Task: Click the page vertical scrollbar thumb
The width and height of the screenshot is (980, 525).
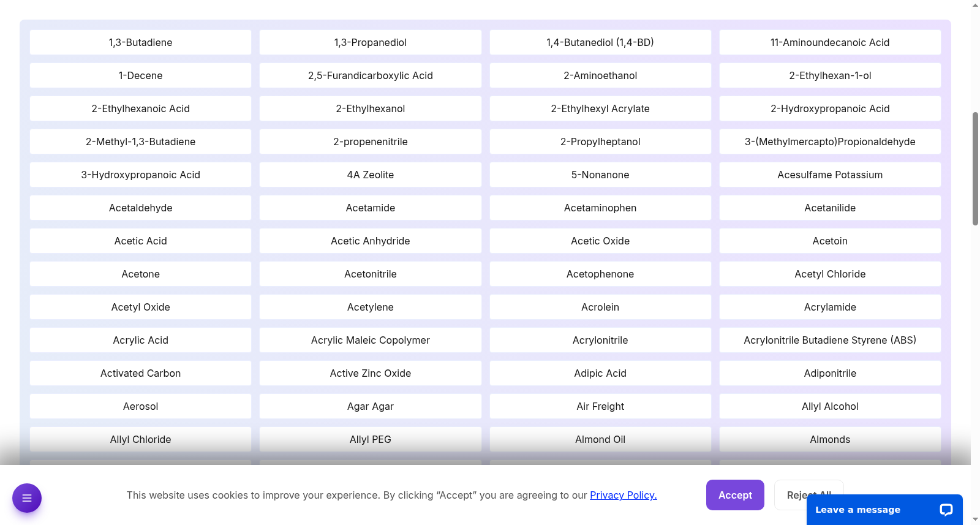Action: coord(975,168)
